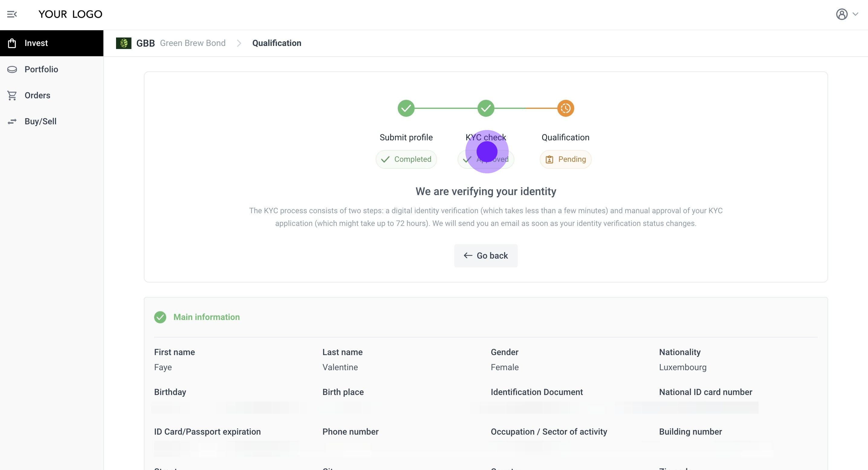
Task: Click the Completed status badge
Action: [406, 159]
